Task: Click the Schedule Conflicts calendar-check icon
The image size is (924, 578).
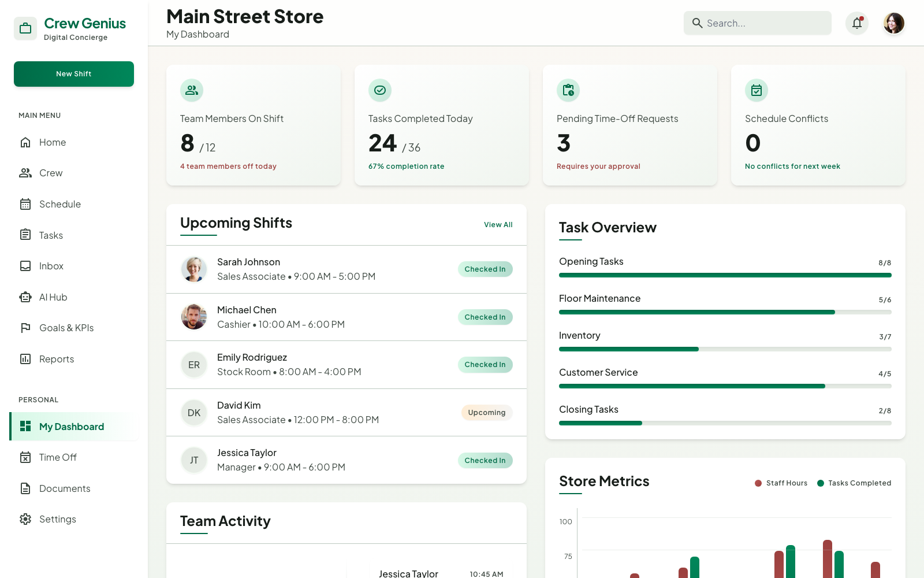Action: [757, 90]
